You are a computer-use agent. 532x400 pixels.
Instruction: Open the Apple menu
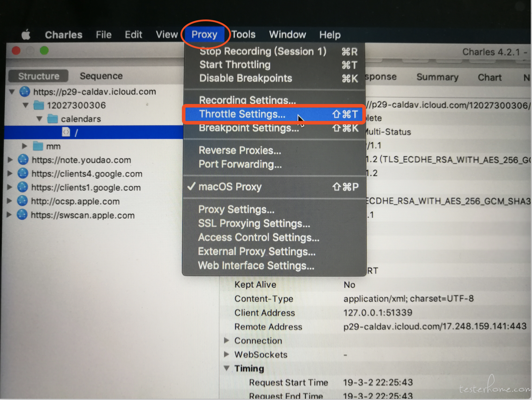click(26, 35)
